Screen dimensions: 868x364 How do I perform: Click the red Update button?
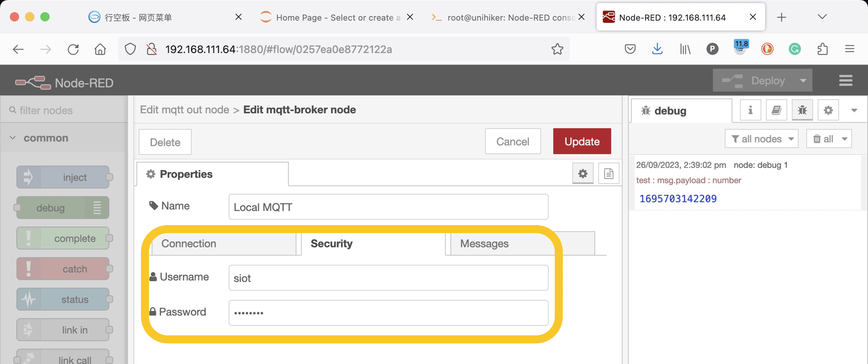pyautogui.click(x=582, y=141)
